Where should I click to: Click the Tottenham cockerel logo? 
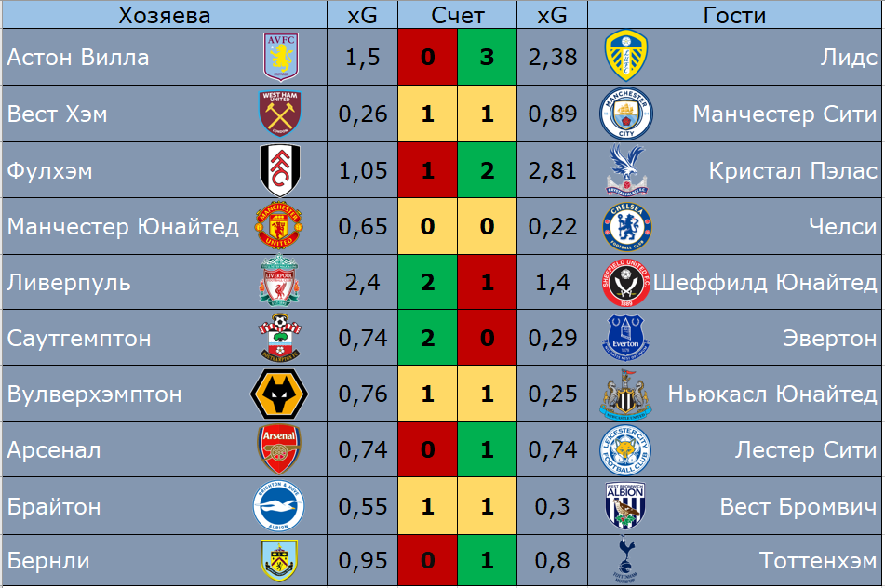tap(626, 561)
